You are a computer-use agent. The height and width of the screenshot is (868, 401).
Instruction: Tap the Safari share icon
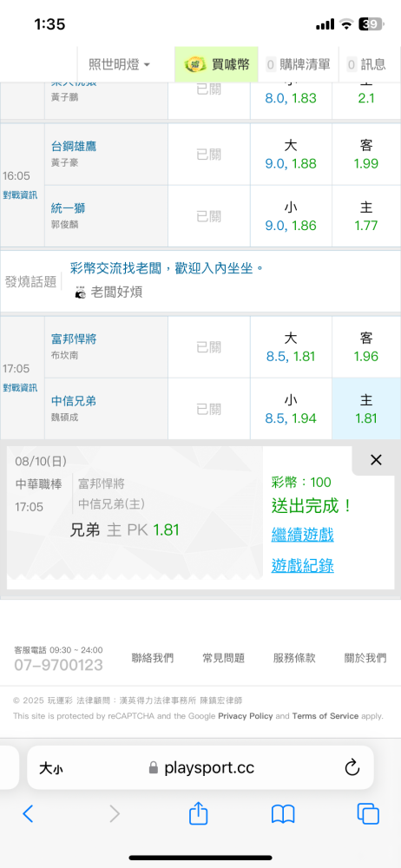198,813
